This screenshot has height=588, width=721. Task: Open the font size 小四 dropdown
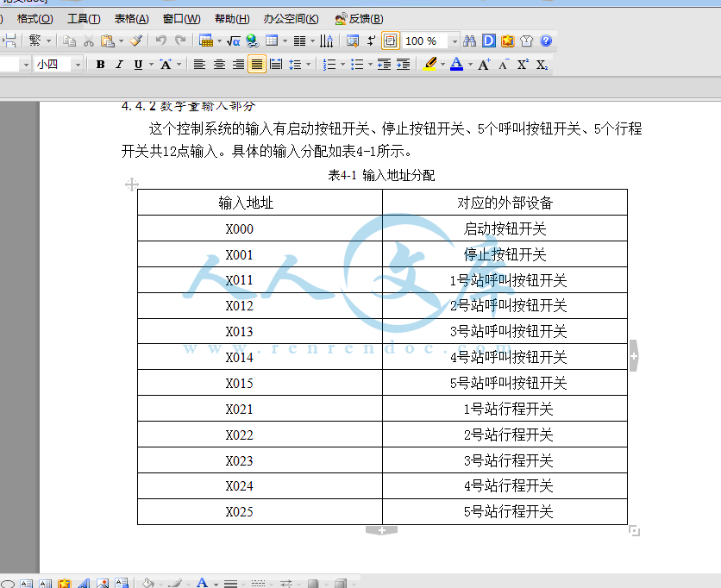(78, 65)
